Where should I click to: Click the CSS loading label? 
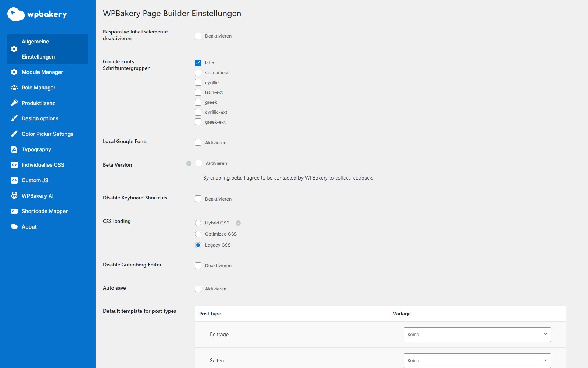pyautogui.click(x=117, y=221)
